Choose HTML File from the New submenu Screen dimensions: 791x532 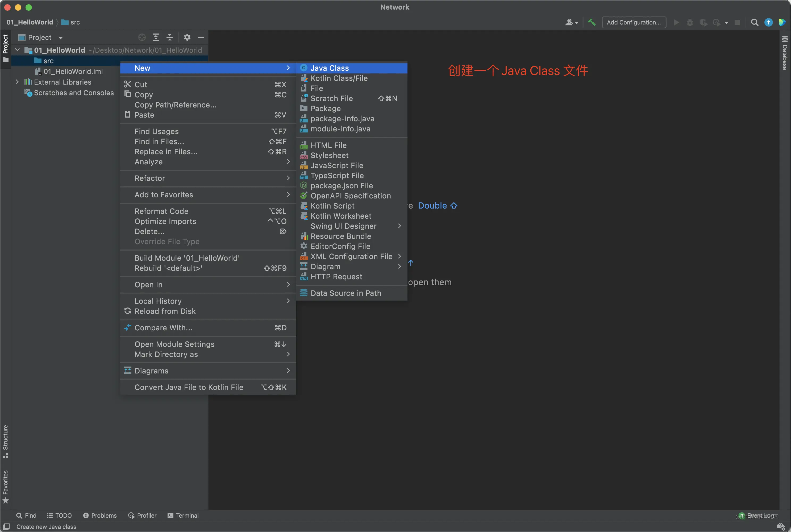(x=352, y=145)
